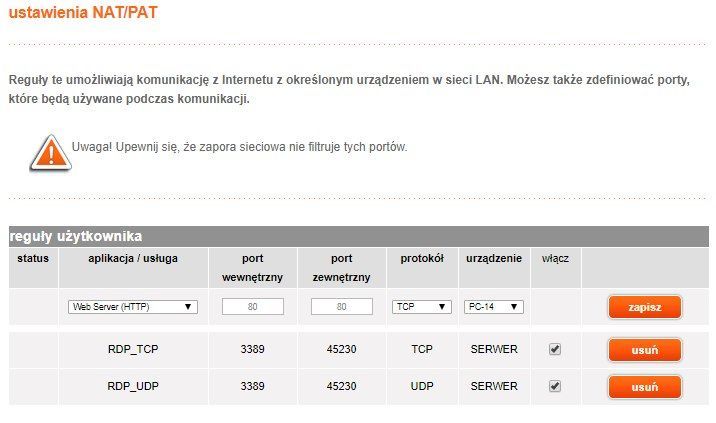Click the 'urządzenie' column header
Screen dimensions: 716x423
click(x=494, y=258)
